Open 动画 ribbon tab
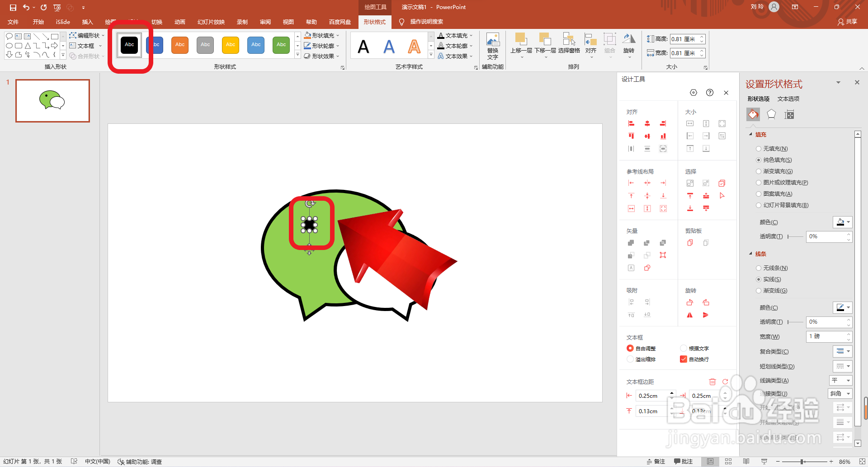The height and width of the screenshot is (467, 868). [x=180, y=22]
